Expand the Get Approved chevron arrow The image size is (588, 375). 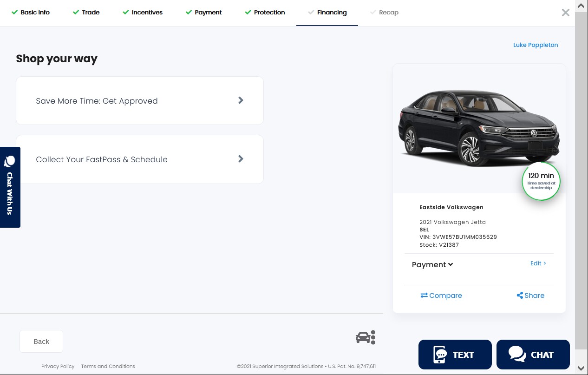coord(241,100)
